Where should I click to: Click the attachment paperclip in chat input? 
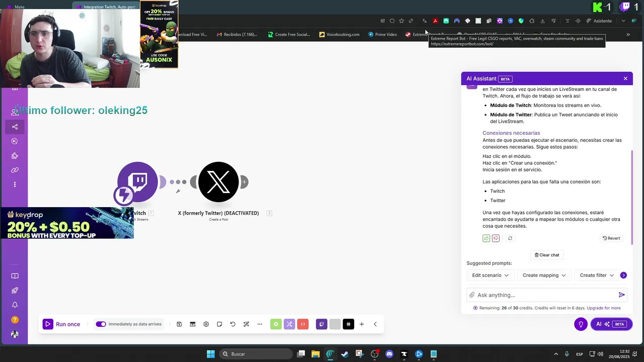pos(471,295)
